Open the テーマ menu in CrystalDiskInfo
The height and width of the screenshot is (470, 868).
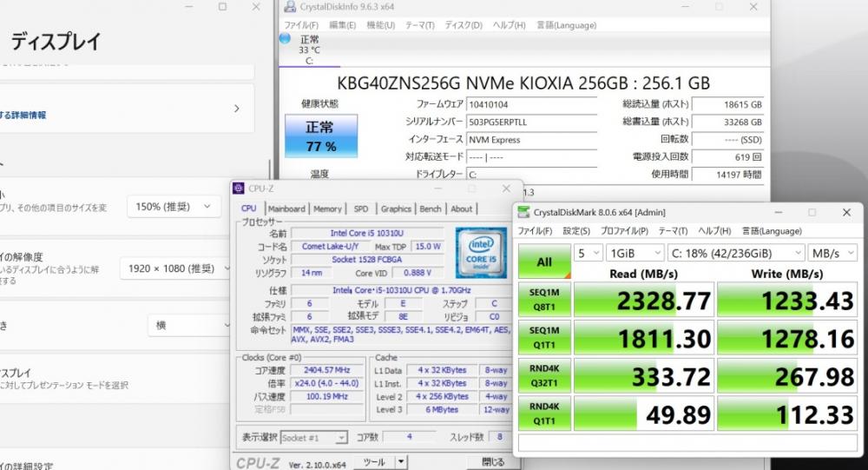(x=420, y=25)
